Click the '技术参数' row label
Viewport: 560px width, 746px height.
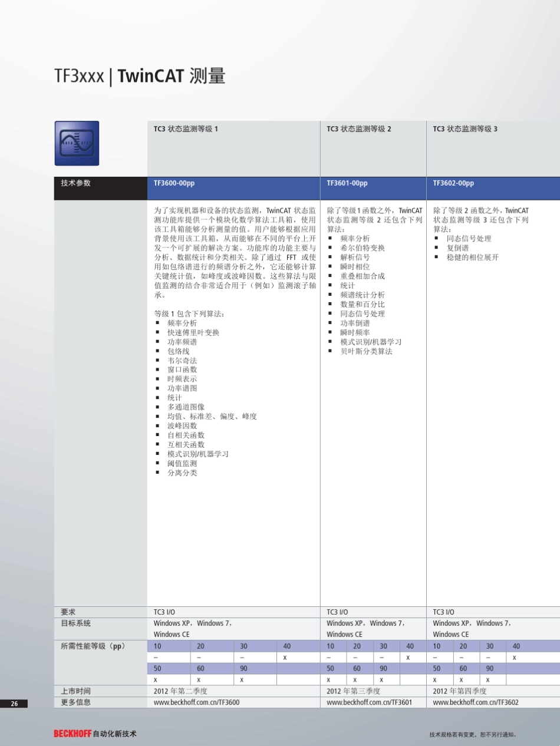[76, 183]
